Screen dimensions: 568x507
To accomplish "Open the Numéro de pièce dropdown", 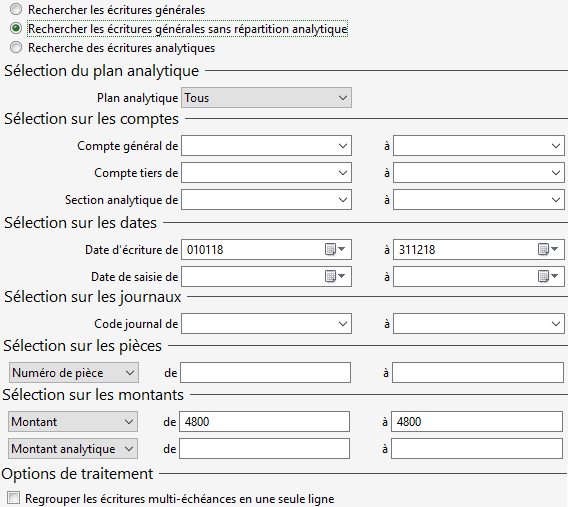I will click(74, 373).
